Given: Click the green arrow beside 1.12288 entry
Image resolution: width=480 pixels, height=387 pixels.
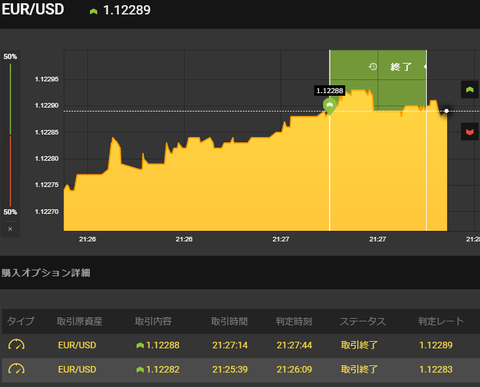Looking at the screenshot, I should pyautogui.click(x=140, y=346).
